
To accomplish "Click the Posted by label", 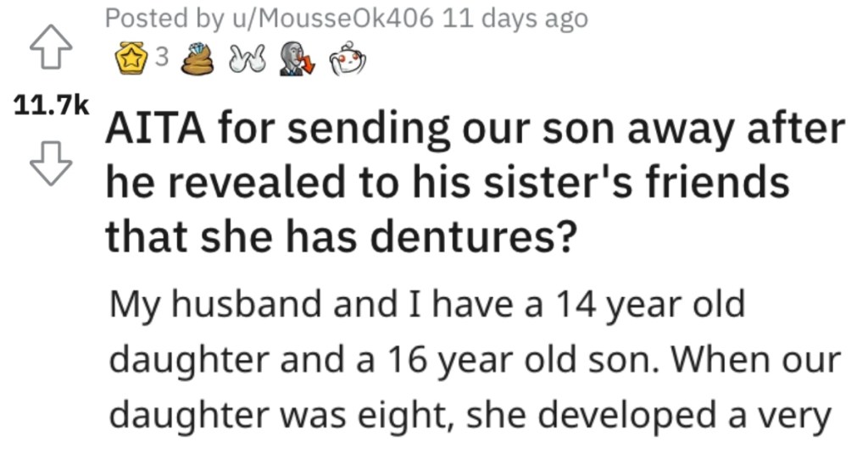I will tap(162, 19).
